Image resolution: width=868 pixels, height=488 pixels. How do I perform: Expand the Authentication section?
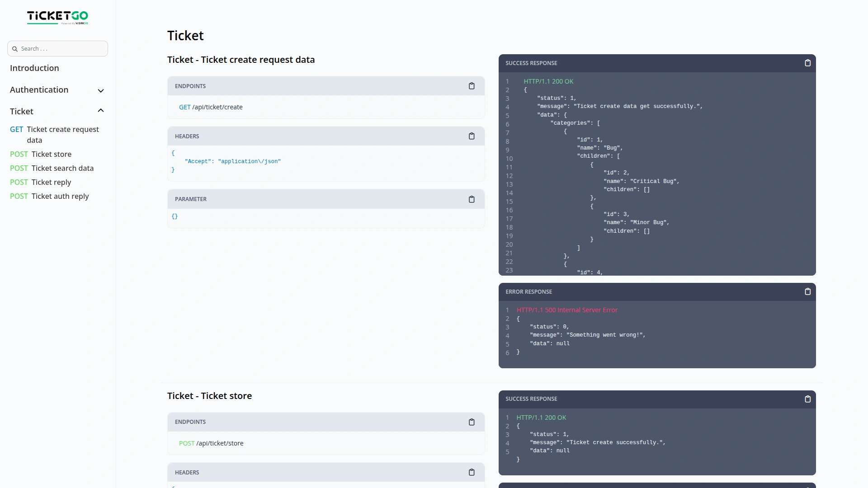pos(101,91)
